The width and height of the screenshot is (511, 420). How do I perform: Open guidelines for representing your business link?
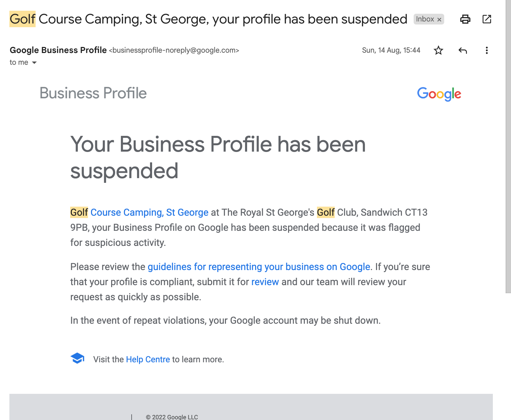pyautogui.click(x=259, y=267)
